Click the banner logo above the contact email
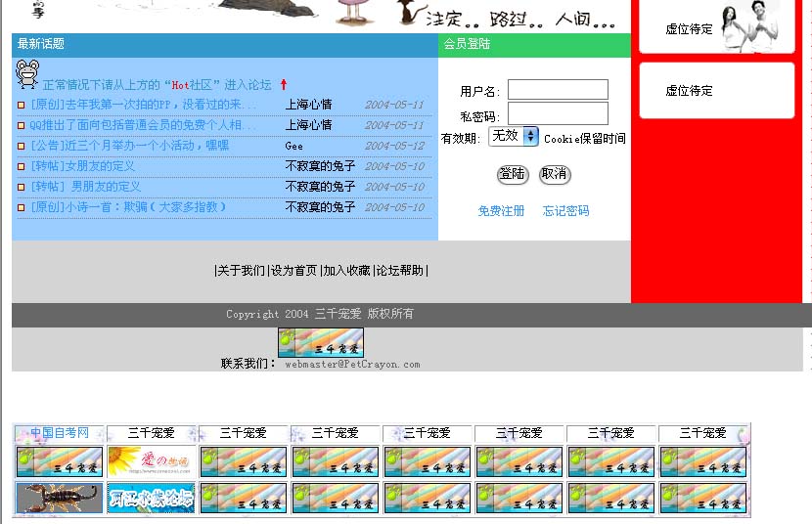 (x=321, y=342)
